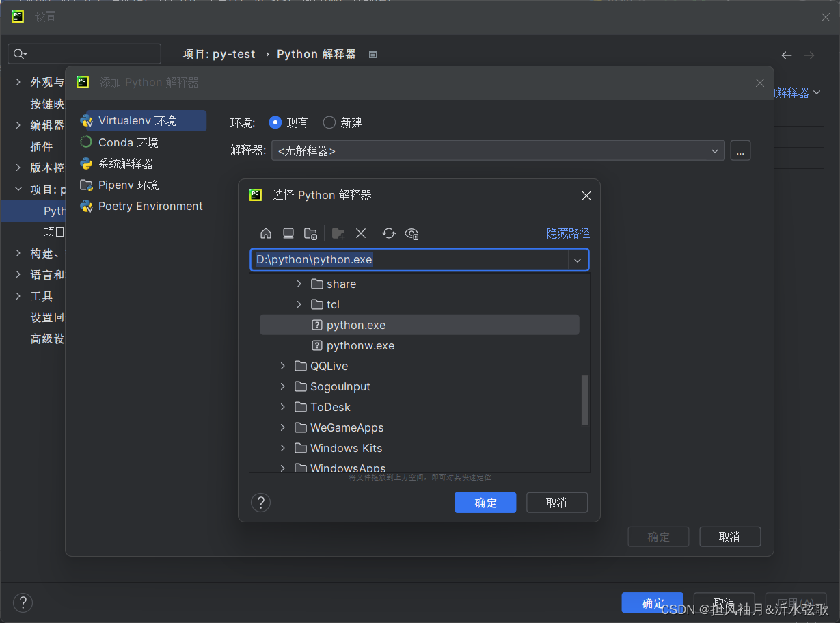840x623 pixels.
Task: Expand the Windows Kits folder
Action: coord(282,448)
